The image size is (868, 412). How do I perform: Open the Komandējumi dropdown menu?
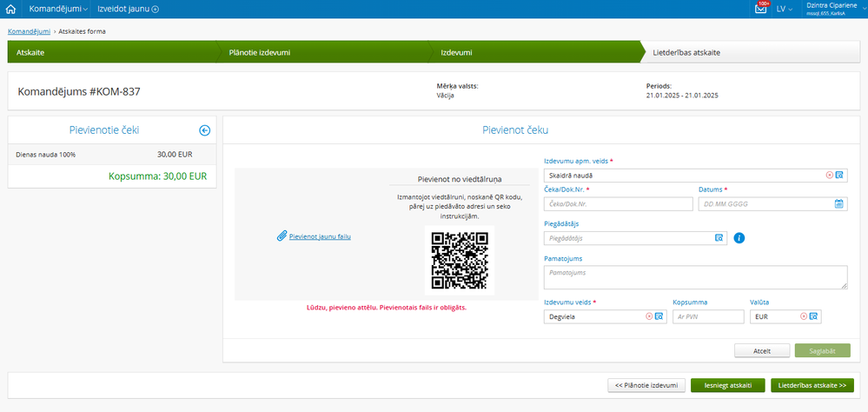(58, 9)
